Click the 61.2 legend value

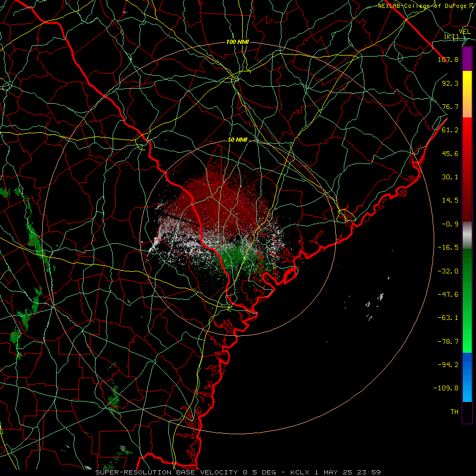(450, 130)
